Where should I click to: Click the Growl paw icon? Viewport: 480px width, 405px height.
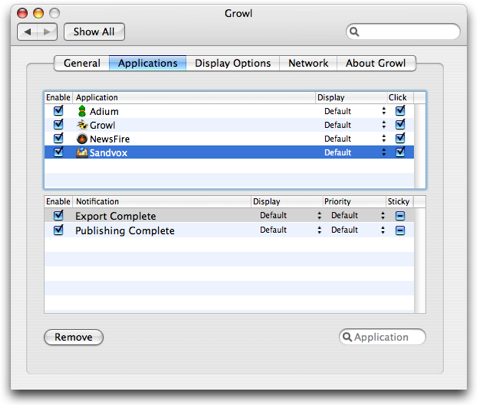tap(82, 125)
